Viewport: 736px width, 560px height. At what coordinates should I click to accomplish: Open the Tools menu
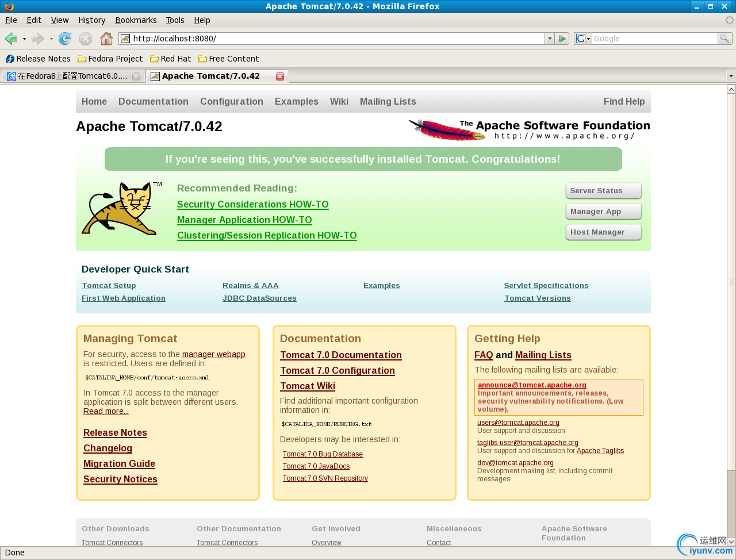(175, 20)
